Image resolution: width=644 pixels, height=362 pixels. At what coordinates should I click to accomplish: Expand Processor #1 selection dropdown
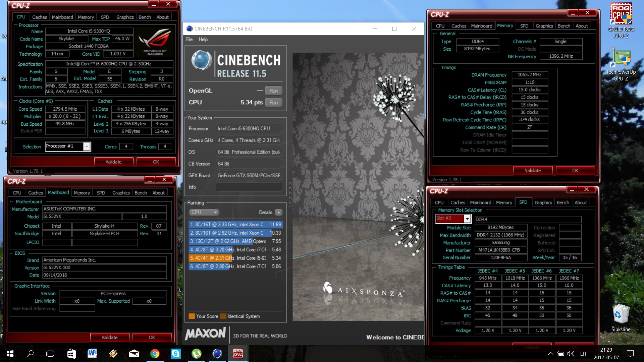[x=87, y=146]
